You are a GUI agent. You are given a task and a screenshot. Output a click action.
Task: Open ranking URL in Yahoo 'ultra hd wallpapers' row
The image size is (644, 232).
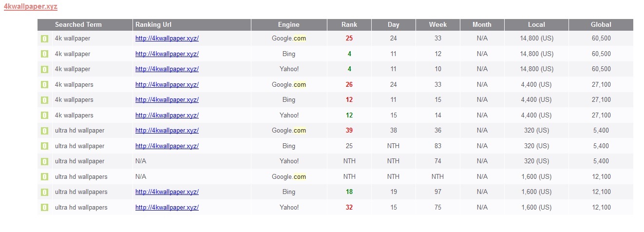(x=167, y=208)
